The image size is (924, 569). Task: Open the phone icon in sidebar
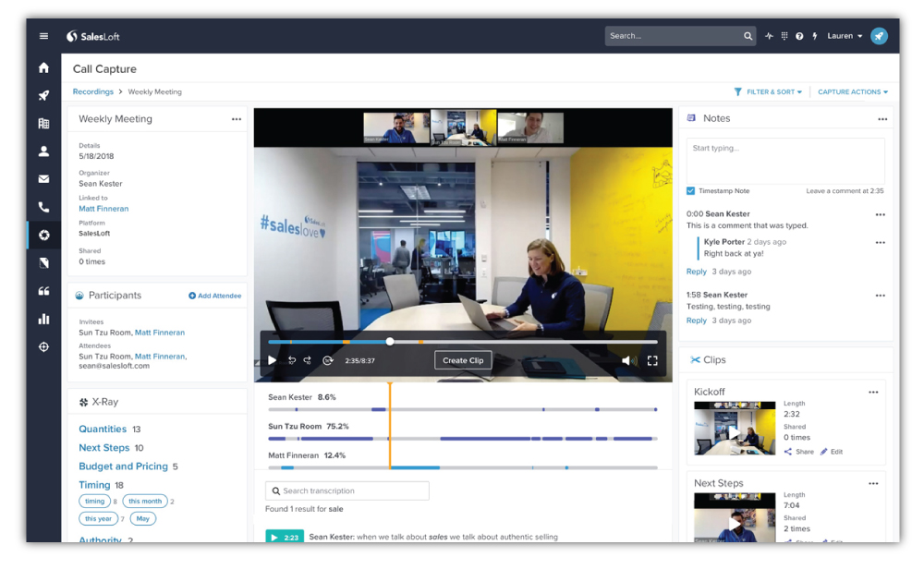point(43,207)
